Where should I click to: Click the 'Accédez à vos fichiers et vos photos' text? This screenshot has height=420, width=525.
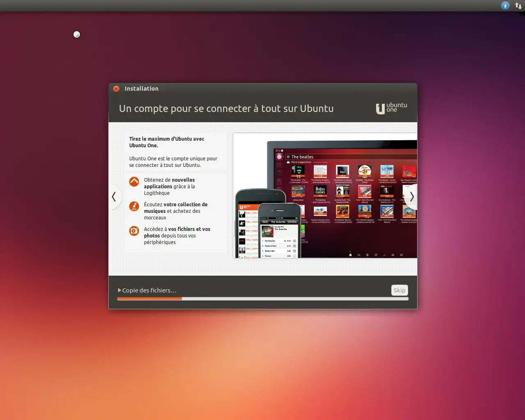click(177, 235)
